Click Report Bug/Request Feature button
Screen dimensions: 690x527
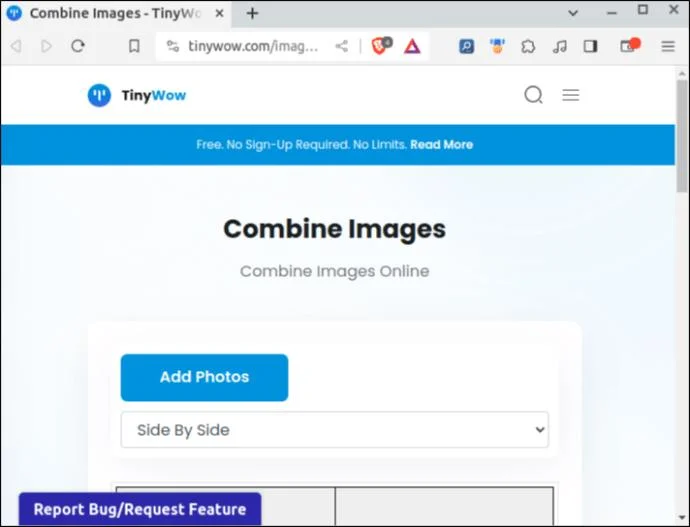[140, 509]
